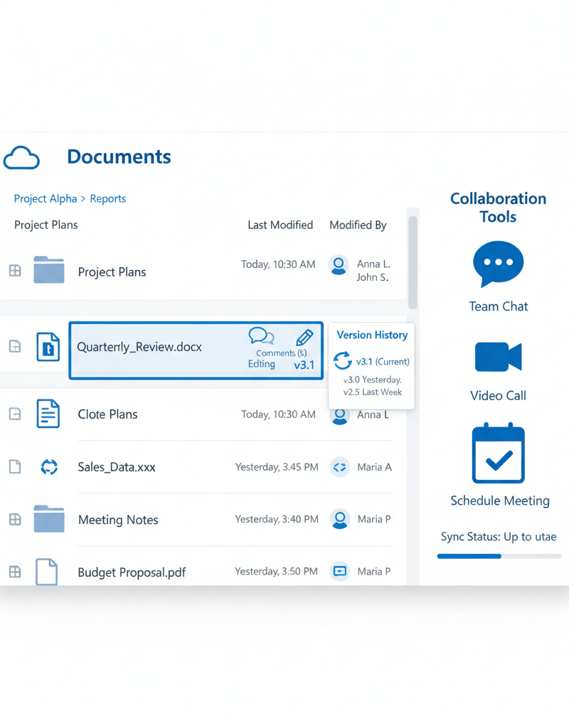
Task: Click the document list vertical scrollbar
Action: point(413,263)
